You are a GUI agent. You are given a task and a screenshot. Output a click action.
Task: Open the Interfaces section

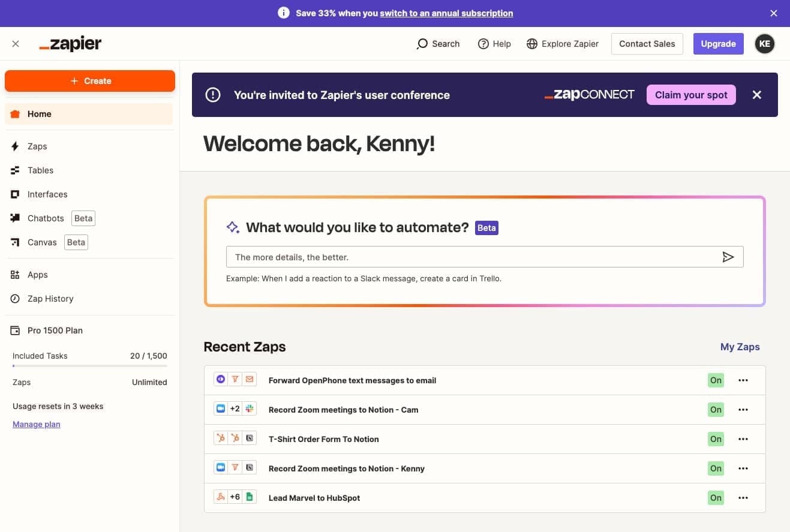pyautogui.click(x=47, y=194)
